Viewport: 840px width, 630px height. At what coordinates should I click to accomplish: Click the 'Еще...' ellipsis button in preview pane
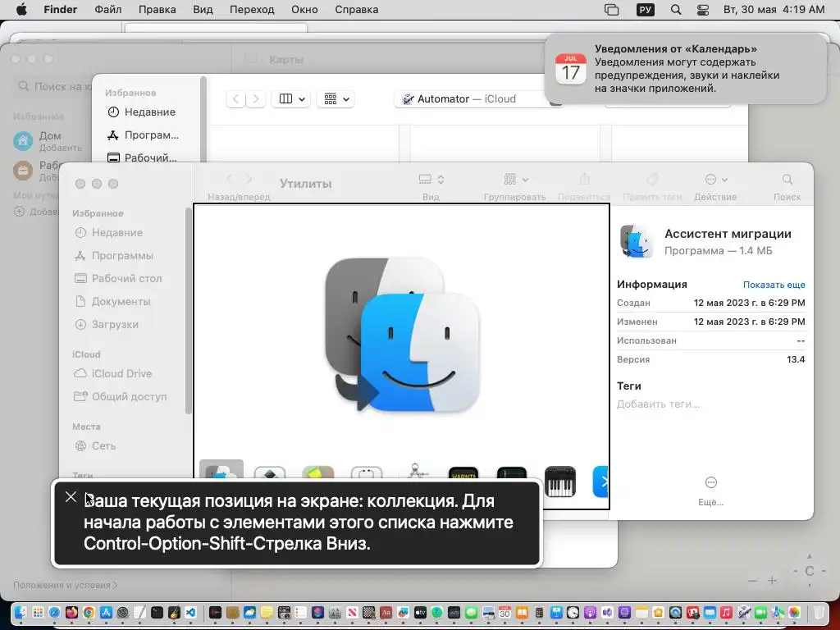pos(711,482)
